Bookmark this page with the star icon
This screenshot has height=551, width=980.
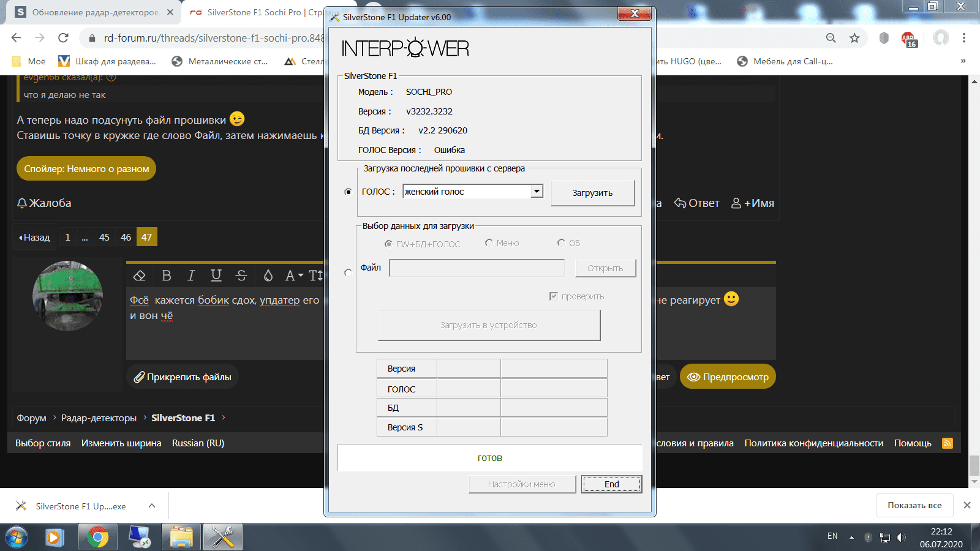point(854,38)
